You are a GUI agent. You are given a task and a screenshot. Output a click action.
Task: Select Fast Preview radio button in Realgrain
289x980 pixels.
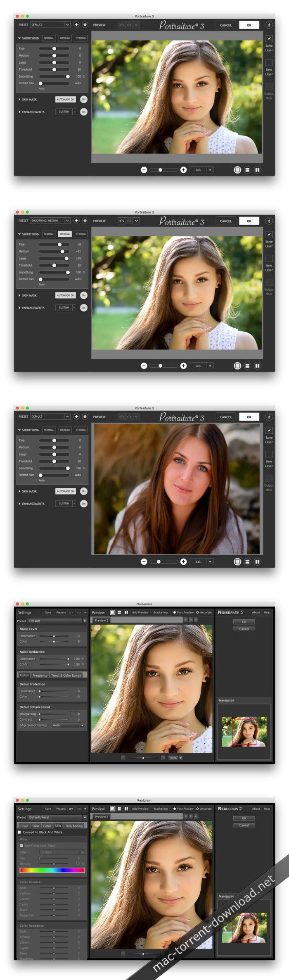(x=175, y=809)
